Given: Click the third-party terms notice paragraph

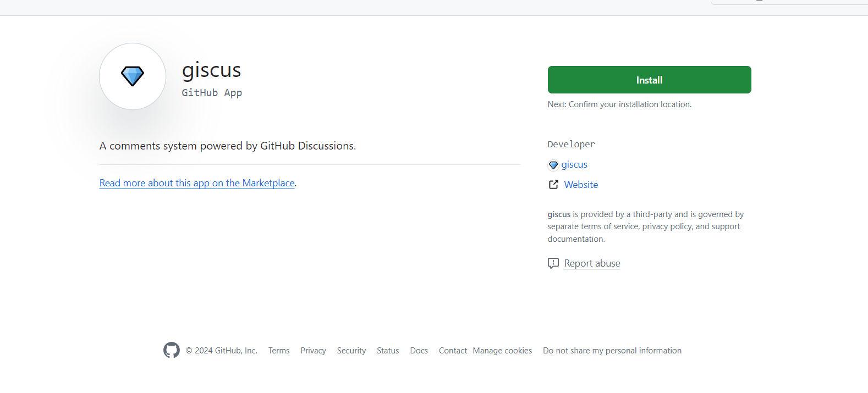Looking at the screenshot, I should tap(646, 226).
